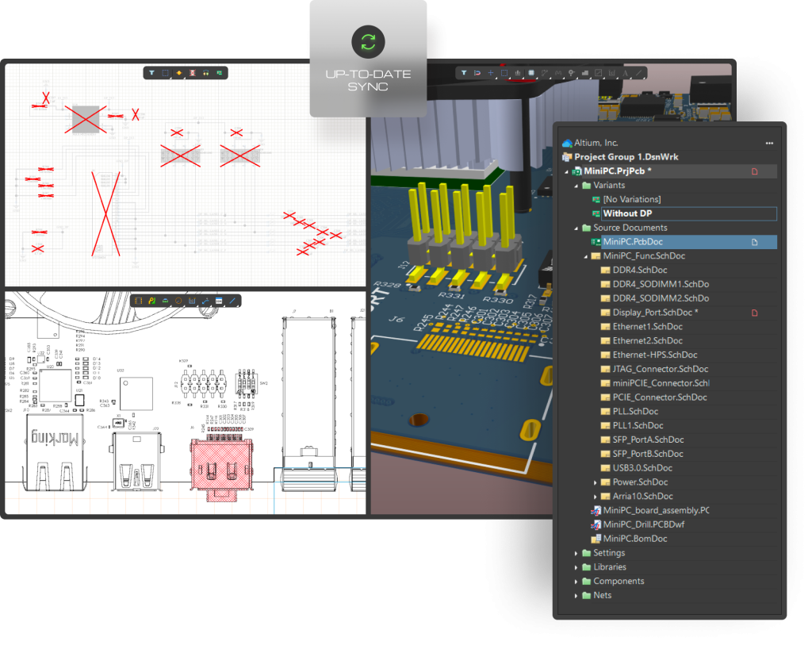Select the circle tool in draftsman toolbar
This screenshot has height=645, width=812.
tap(178, 301)
